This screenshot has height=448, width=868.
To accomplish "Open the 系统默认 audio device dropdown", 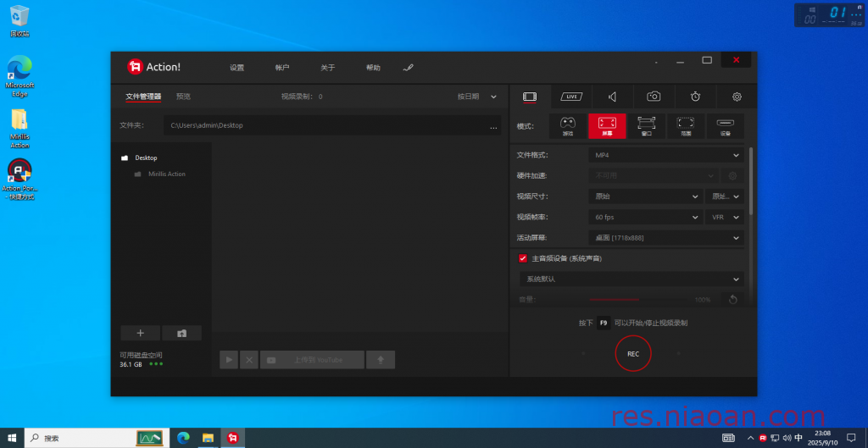I will [632, 279].
